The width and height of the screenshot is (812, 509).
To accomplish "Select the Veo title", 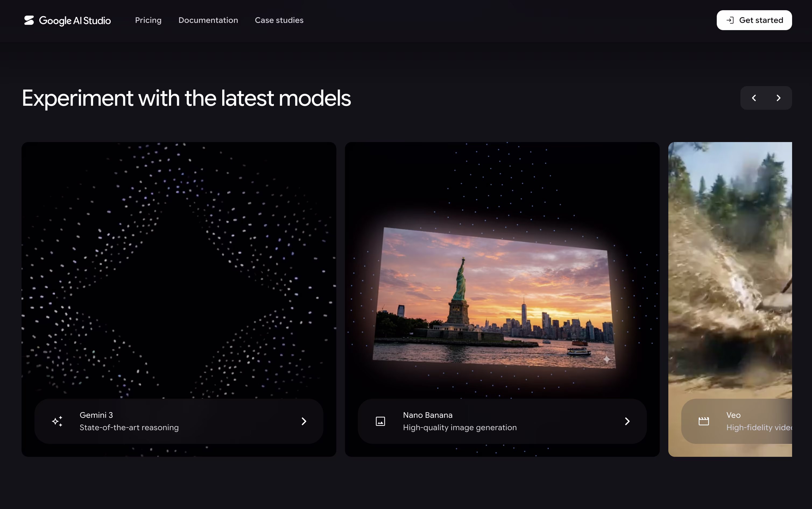I will point(733,415).
